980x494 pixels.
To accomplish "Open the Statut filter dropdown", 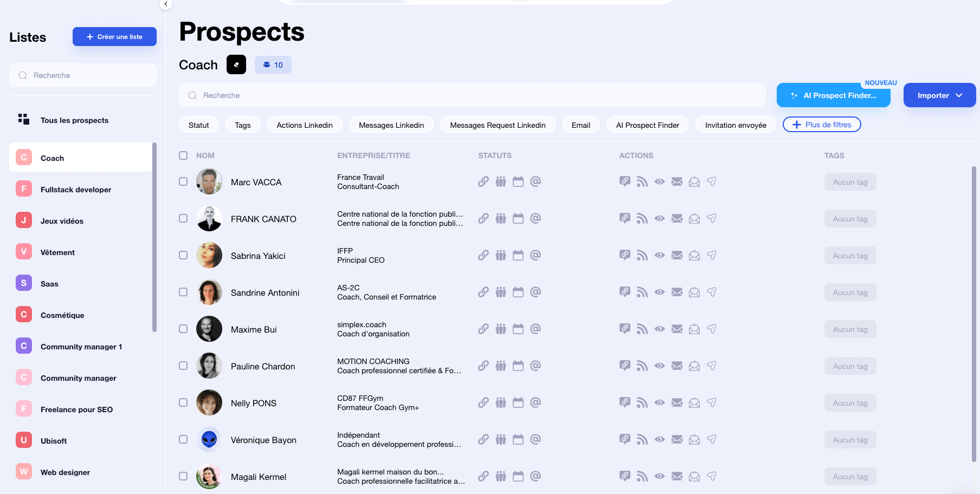I will click(x=198, y=125).
